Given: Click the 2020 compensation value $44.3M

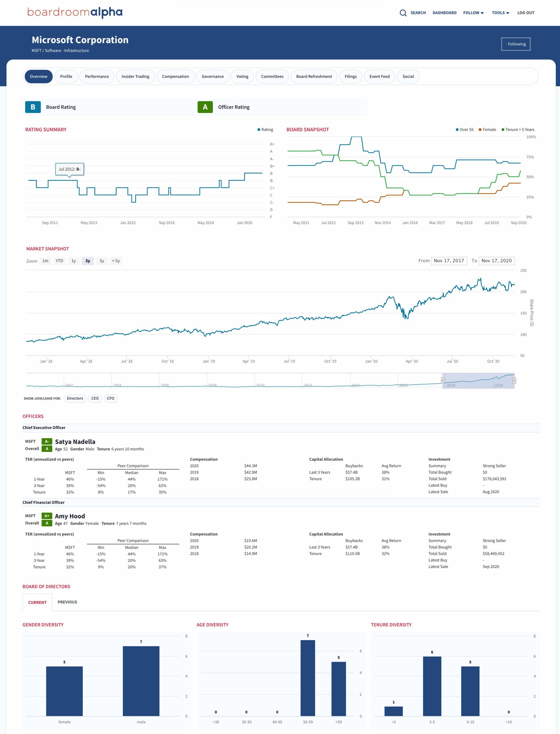Looking at the screenshot, I should tap(251, 466).
